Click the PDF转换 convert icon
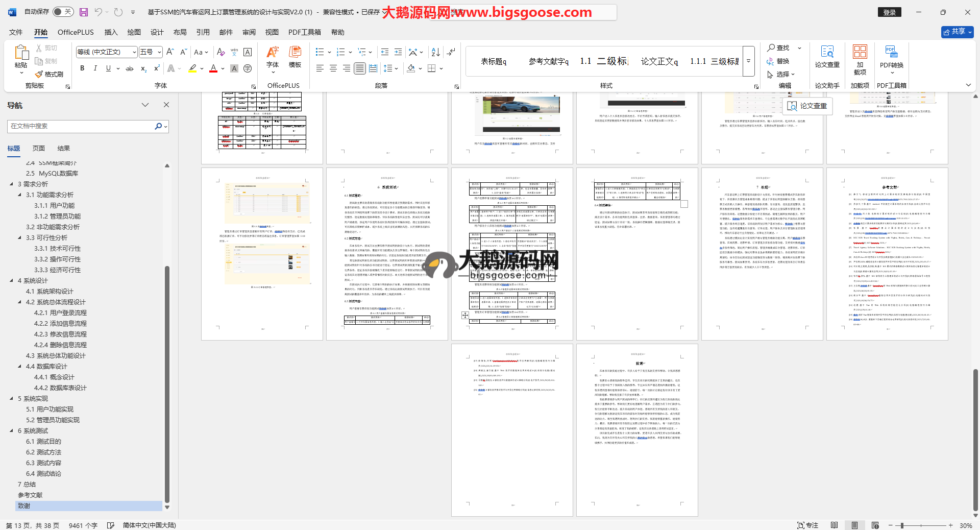Screen dimensions: 980x530 (x=891, y=56)
